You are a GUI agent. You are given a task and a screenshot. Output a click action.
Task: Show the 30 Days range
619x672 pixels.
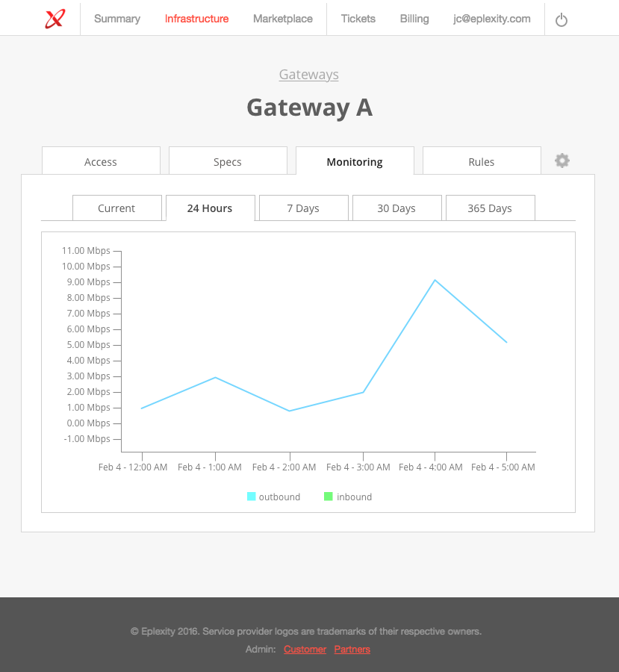[x=397, y=208]
